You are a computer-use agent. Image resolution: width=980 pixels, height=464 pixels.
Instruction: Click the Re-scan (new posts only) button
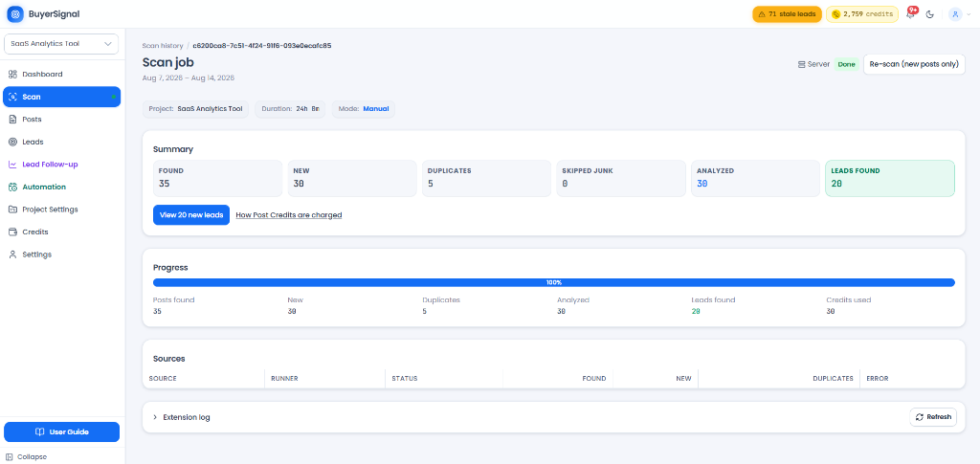point(914,64)
